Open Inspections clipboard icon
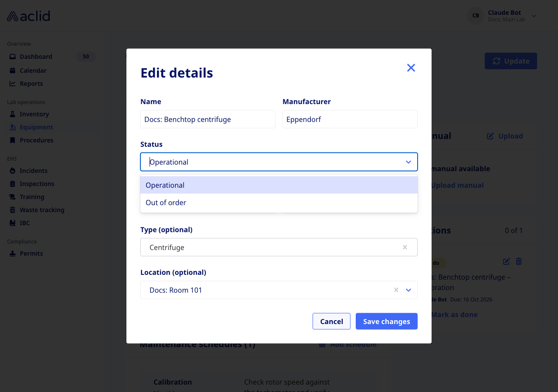The image size is (558, 392). (x=13, y=184)
